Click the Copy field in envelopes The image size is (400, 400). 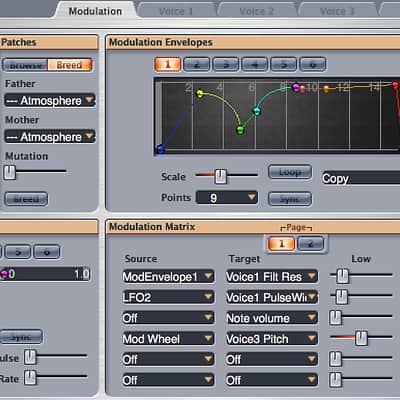(x=361, y=178)
